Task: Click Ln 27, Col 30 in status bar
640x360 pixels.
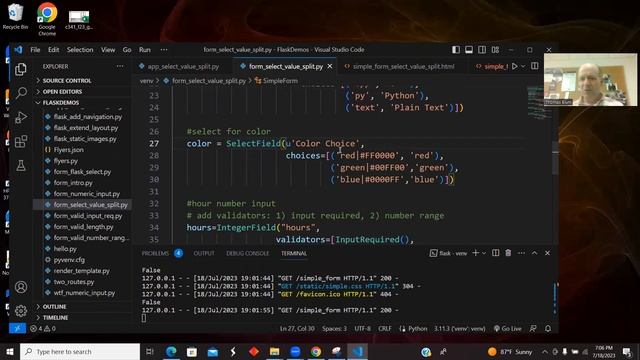Action: click(297, 328)
